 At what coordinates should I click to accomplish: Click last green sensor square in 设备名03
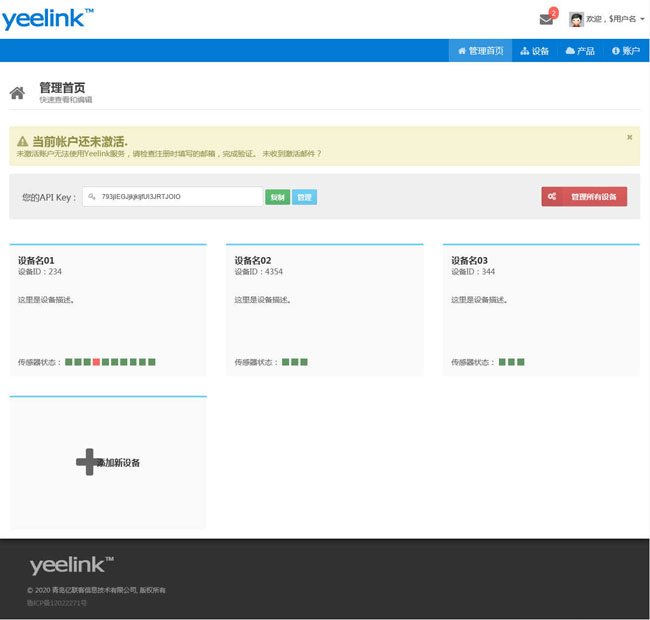[x=521, y=362]
